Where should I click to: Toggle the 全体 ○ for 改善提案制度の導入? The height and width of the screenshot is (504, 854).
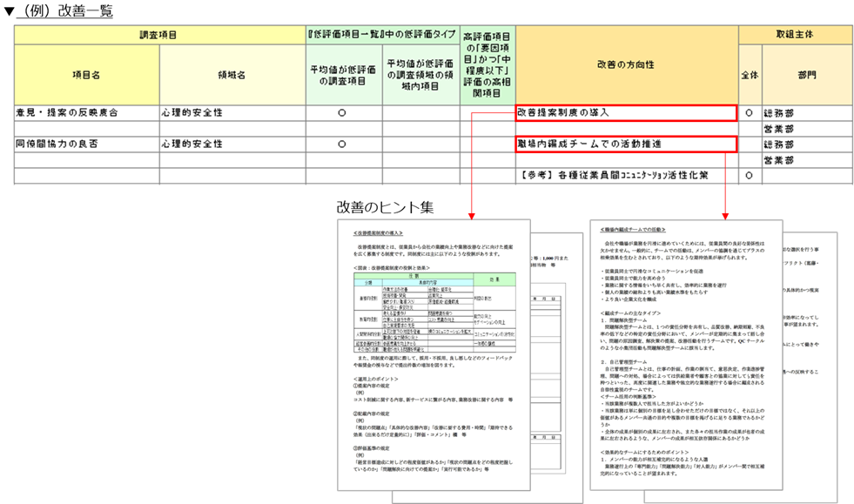[749, 113]
